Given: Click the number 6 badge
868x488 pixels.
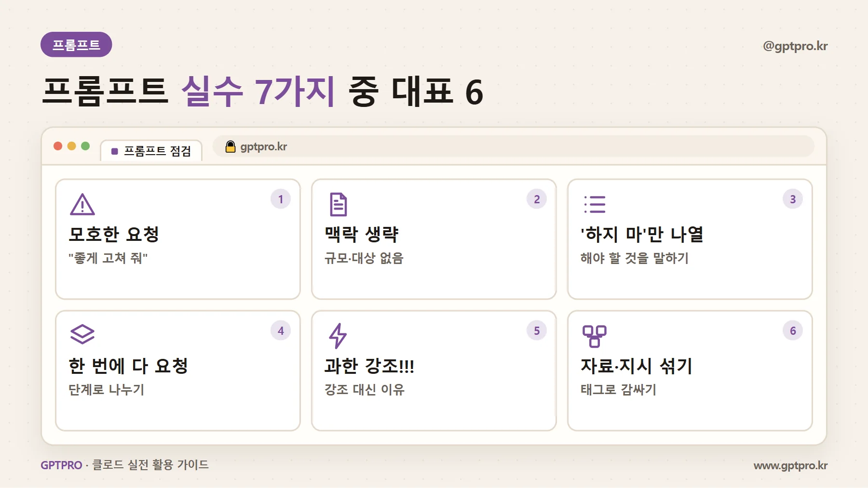Looking at the screenshot, I should pyautogui.click(x=793, y=330).
